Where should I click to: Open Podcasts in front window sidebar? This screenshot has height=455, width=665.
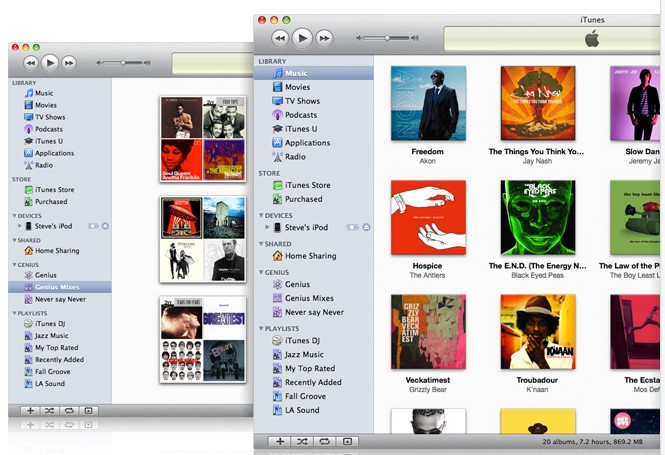point(314,115)
